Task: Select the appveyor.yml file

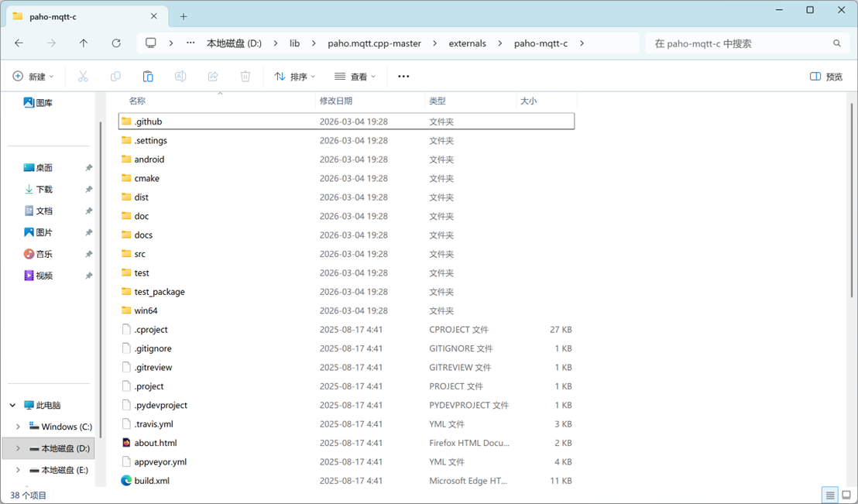Action: point(346,462)
